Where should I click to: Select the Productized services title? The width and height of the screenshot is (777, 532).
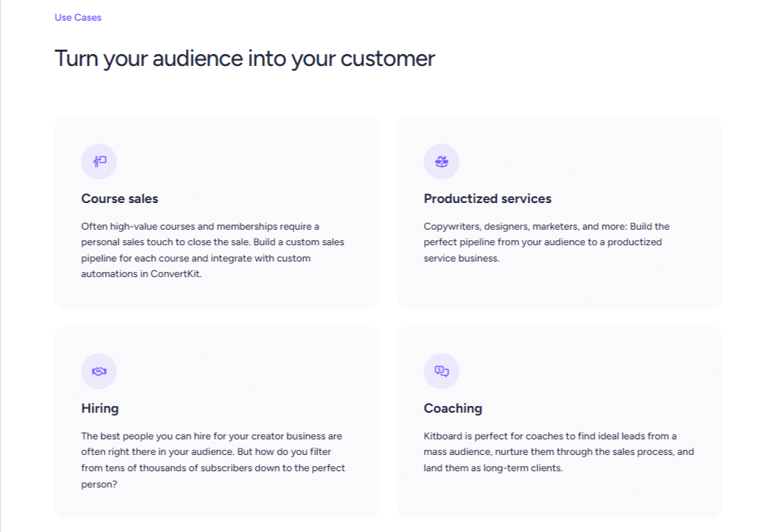coord(487,199)
